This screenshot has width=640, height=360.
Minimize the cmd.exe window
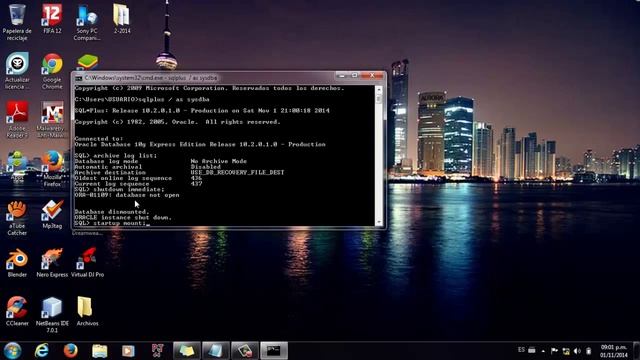coord(342,76)
